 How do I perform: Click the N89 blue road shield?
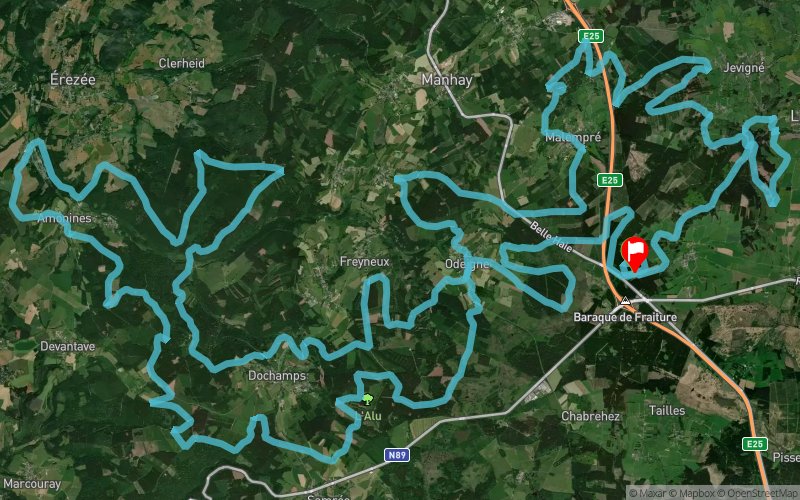coord(397,455)
